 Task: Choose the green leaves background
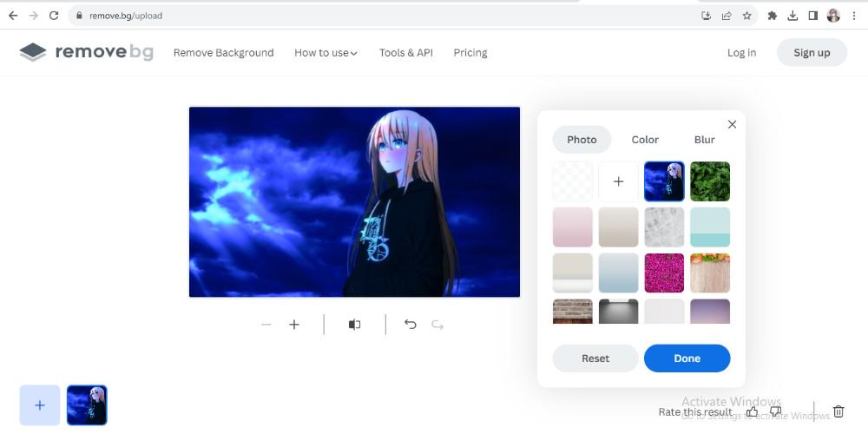710,181
